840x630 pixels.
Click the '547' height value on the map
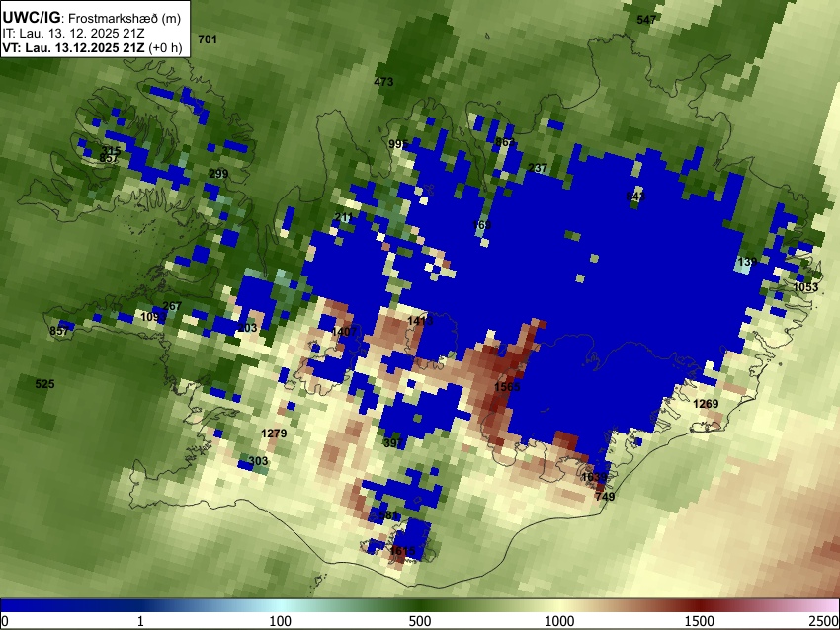tap(646, 20)
